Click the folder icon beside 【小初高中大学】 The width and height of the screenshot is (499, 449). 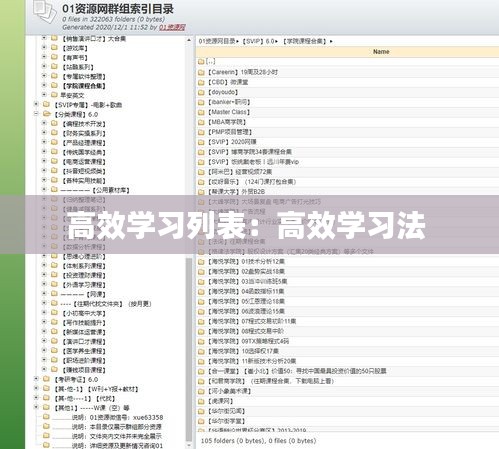54,313
